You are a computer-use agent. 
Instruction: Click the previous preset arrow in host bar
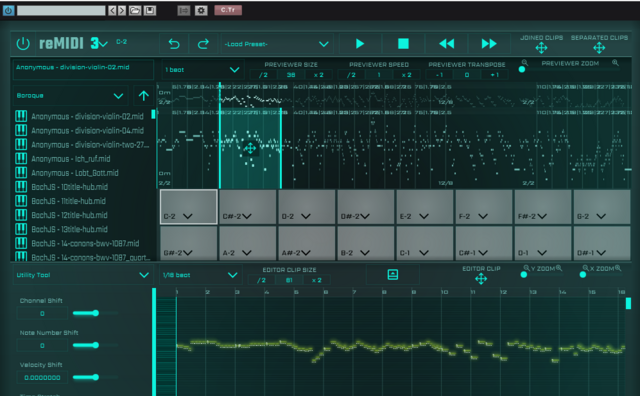coord(112,10)
